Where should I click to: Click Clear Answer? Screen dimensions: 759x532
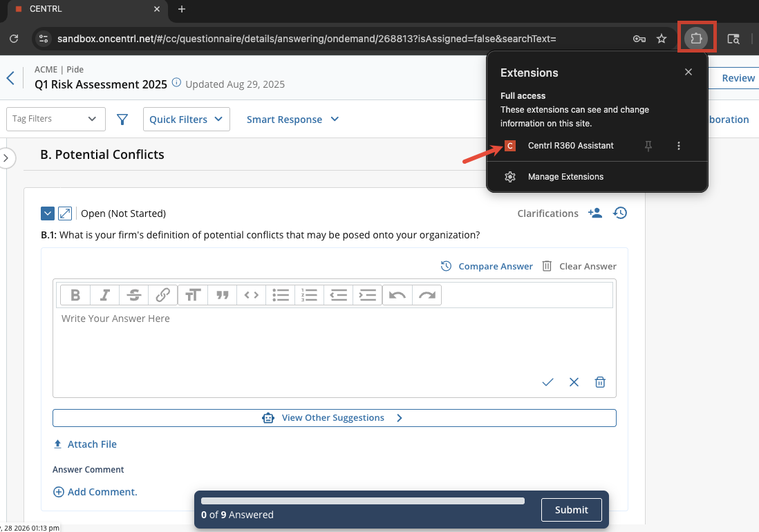click(579, 266)
